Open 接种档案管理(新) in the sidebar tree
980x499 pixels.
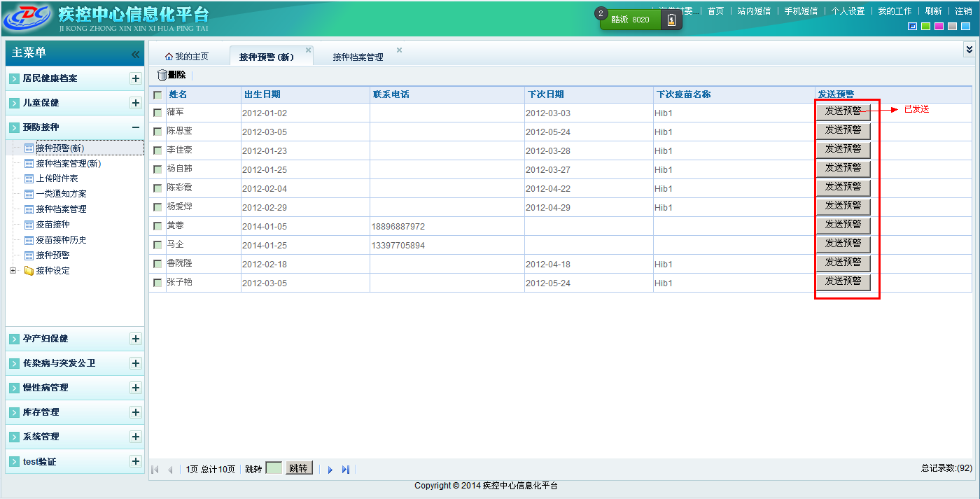click(x=69, y=164)
